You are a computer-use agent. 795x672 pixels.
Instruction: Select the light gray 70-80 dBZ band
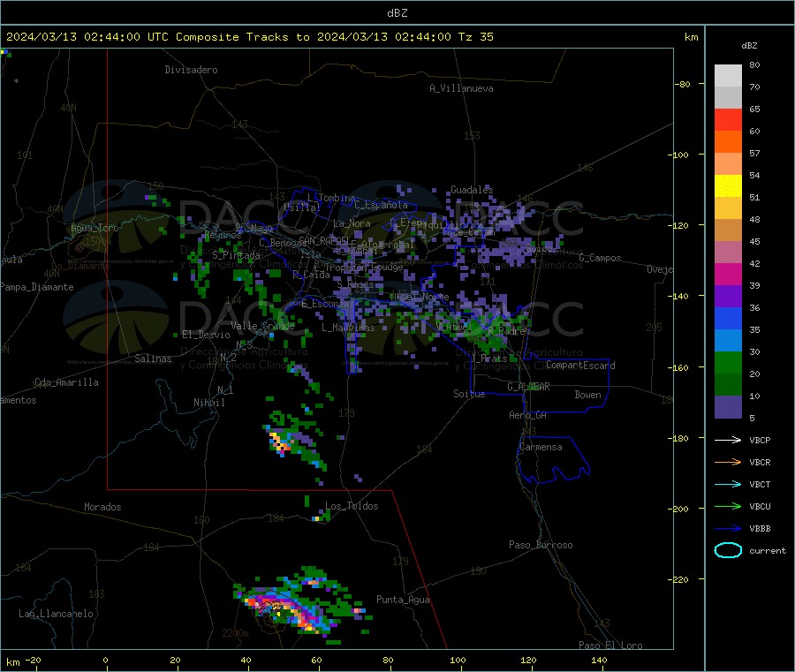tap(728, 76)
